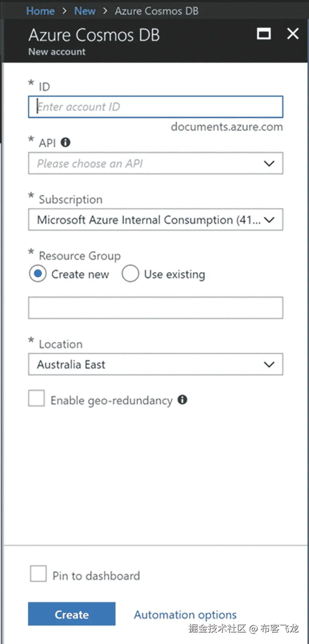The width and height of the screenshot is (309, 644).
Task: Select the Use existing radio button
Action: point(130,274)
